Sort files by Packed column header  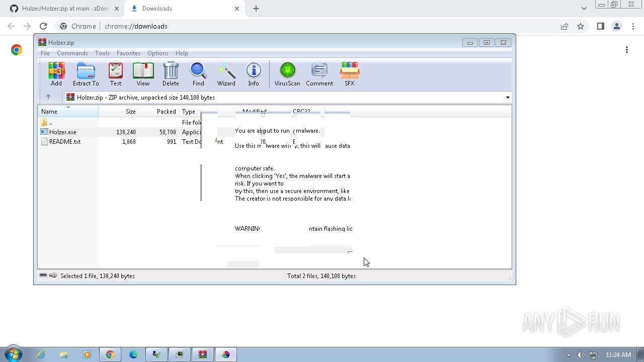click(159, 112)
